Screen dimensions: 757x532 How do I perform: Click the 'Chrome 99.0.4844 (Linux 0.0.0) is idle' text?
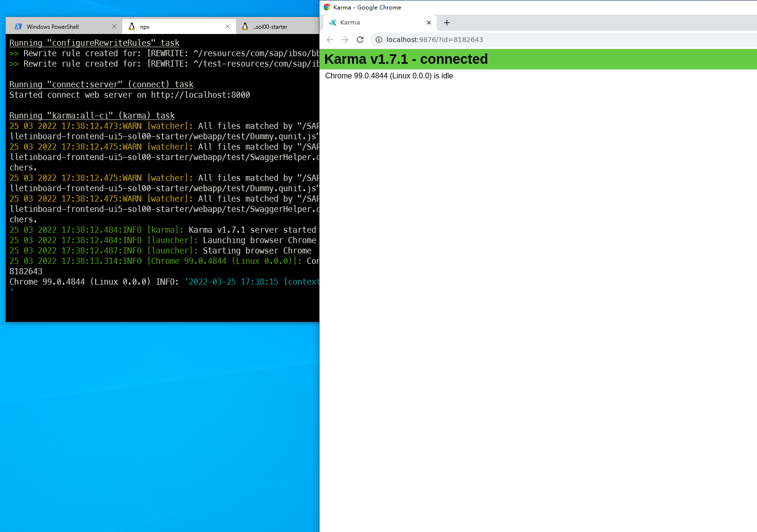click(389, 76)
